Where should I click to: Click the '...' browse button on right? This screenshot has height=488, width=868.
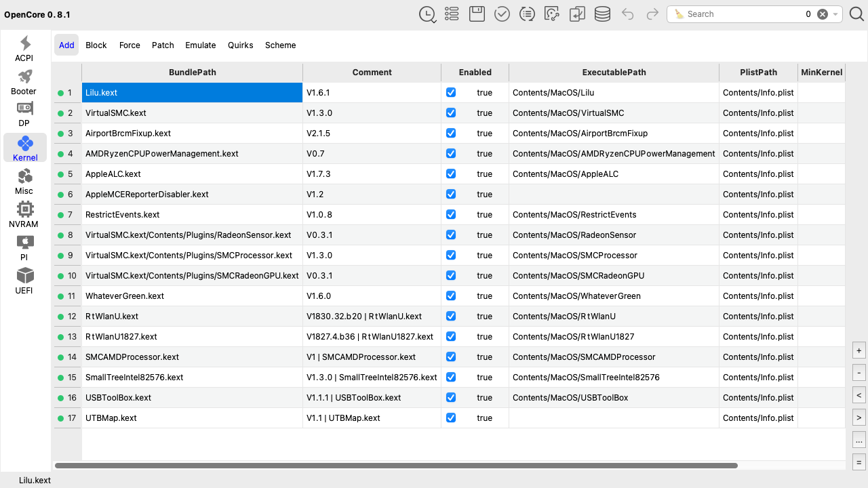(x=859, y=441)
